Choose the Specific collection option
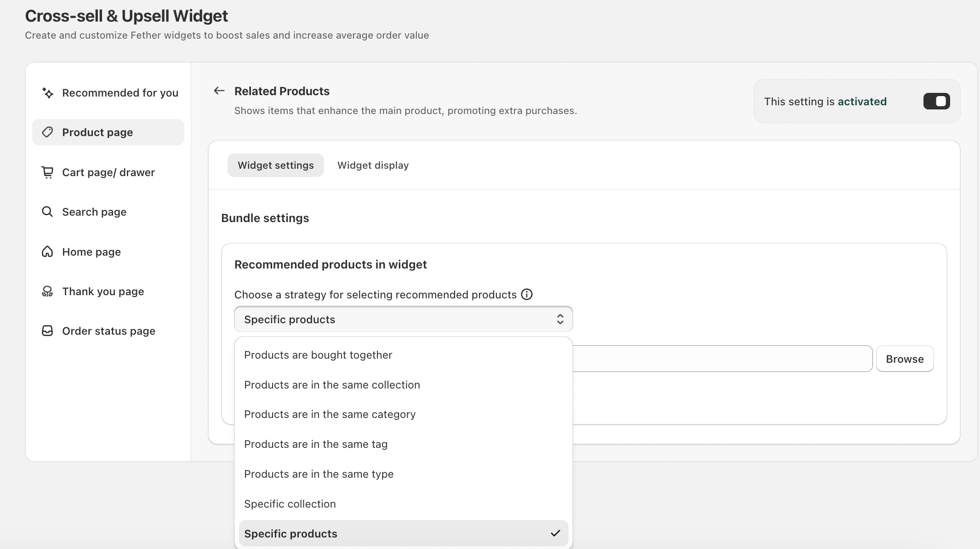The image size is (980, 549). 290,504
